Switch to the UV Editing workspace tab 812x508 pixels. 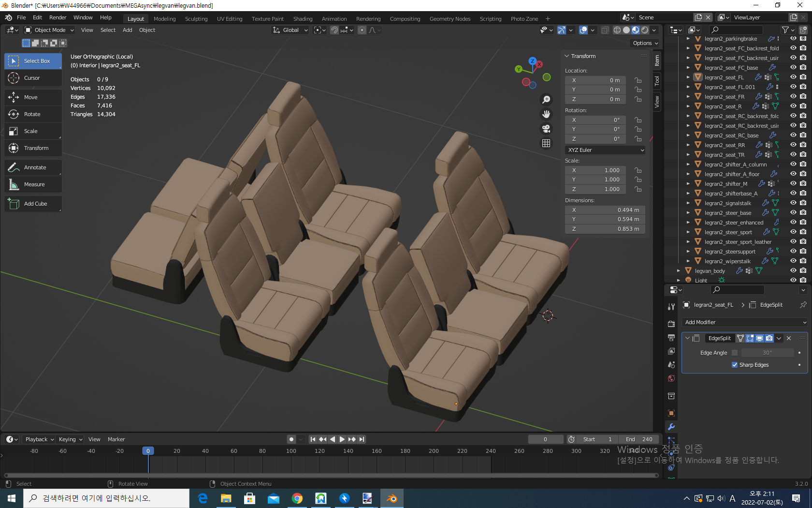pos(230,19)
